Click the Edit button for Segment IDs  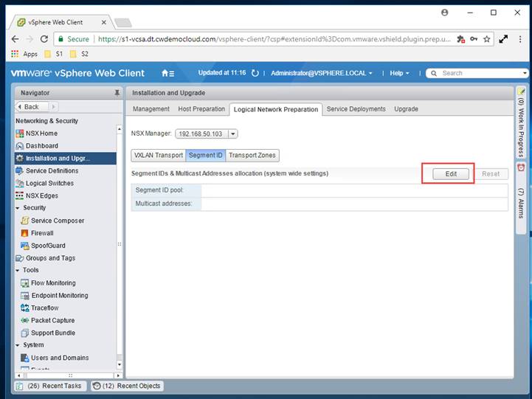point(451,174)
